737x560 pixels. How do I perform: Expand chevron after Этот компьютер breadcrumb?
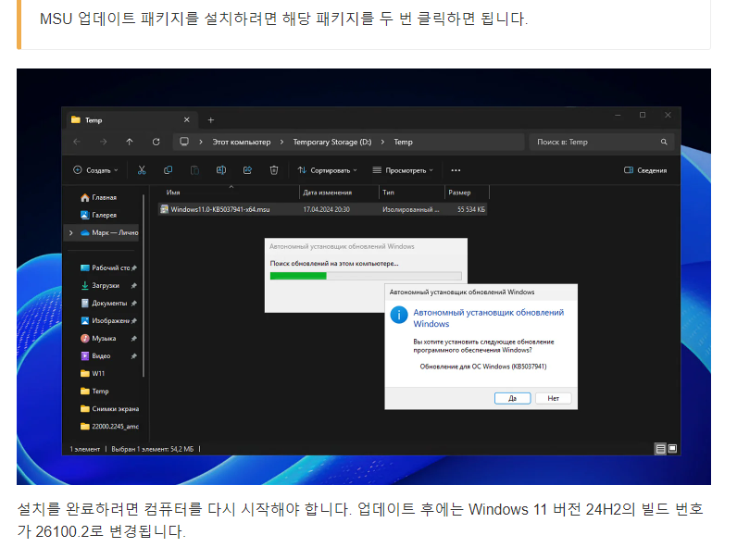[281, 142]
